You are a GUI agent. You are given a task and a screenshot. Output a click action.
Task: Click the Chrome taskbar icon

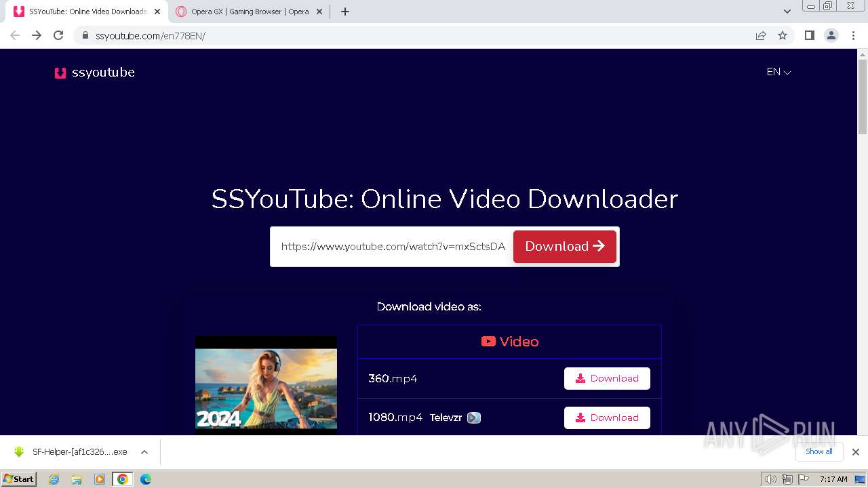click(x=123, y=479)
